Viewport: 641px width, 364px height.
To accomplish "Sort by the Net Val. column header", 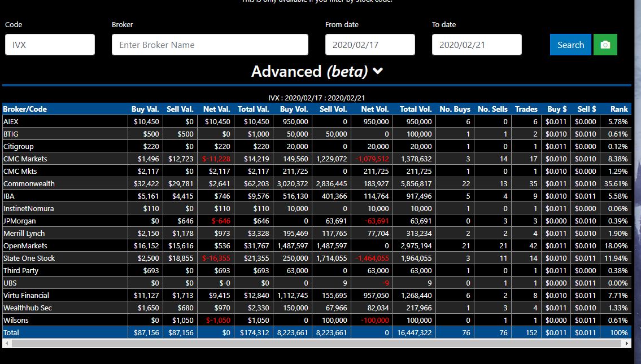I will coord(217,109).
